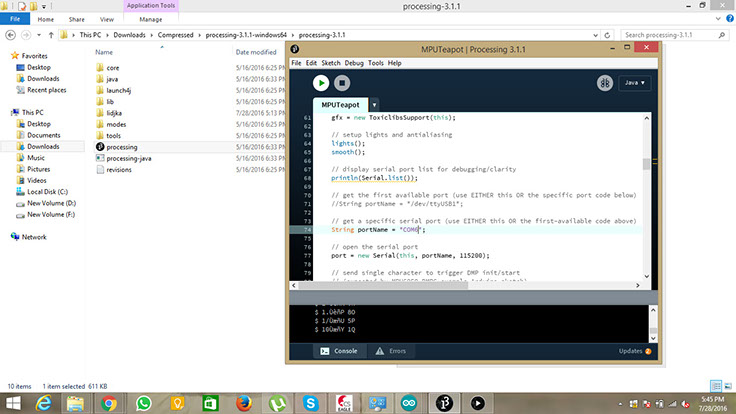Open the Processing File menu
Viewport: 736px width, 414px height.
(x=296, y=63)
